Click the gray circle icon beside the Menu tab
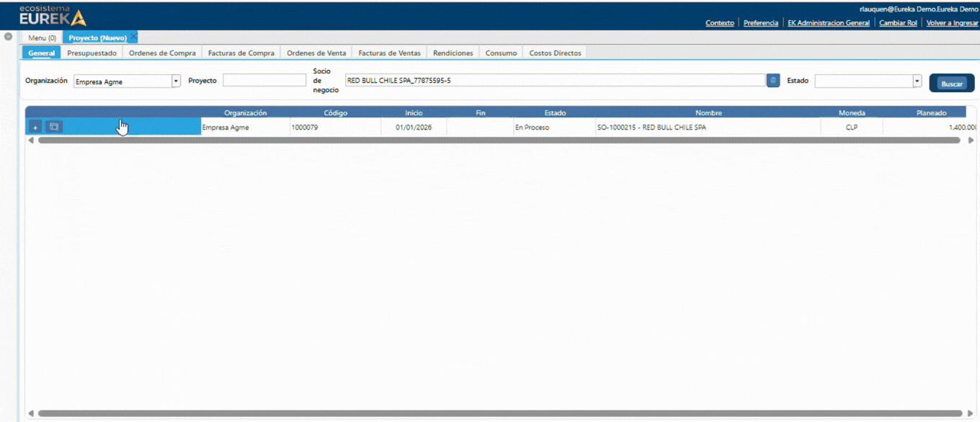Image resolution: width=980 pixels, height=422 pixels. (x=8, y=36)
